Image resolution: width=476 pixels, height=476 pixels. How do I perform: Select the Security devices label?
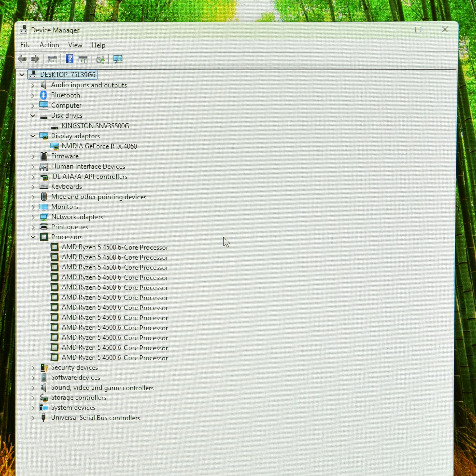(74, 368)
